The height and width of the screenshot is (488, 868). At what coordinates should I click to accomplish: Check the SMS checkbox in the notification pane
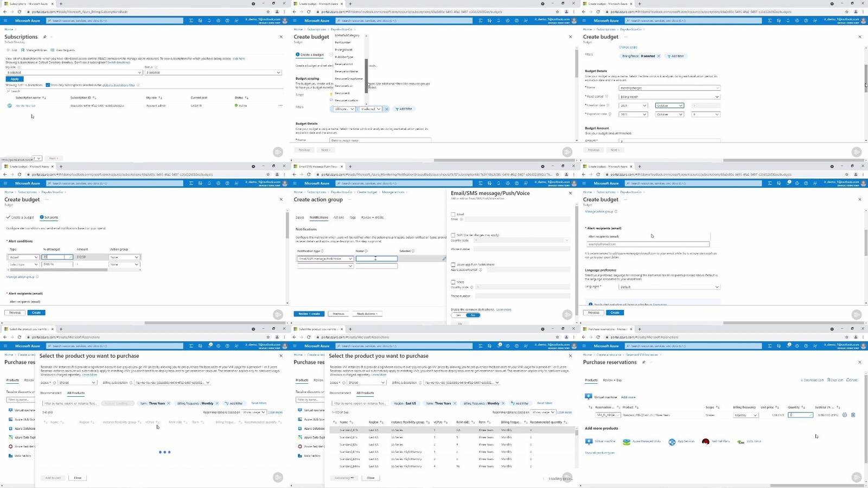click(x=453, y=235)
